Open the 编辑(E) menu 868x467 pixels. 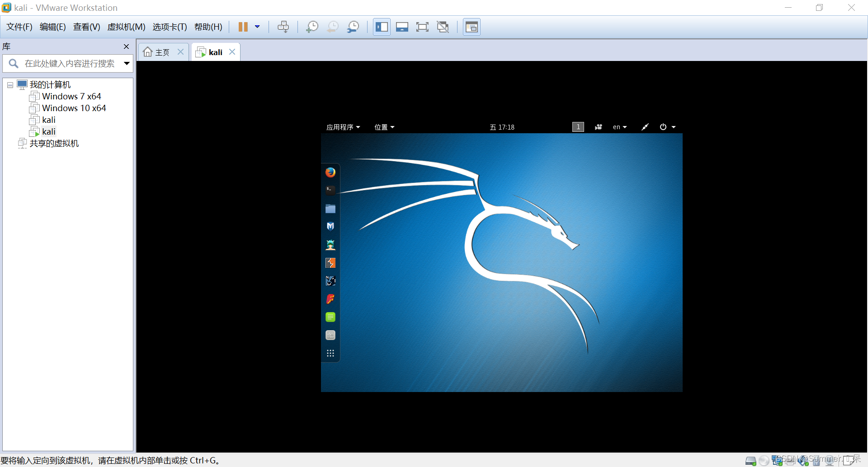pos(52,27)
